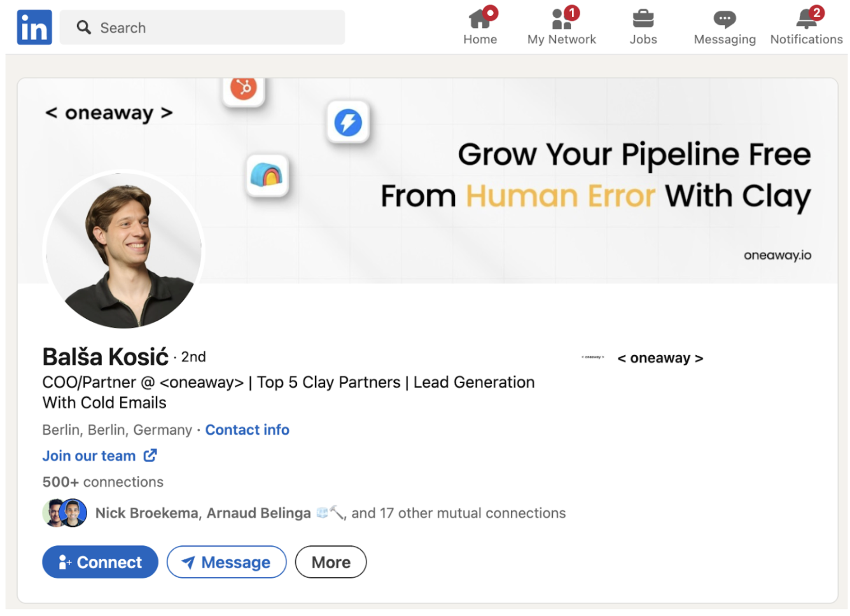
Task: Open Contact info link
Action: click(247, 430)
